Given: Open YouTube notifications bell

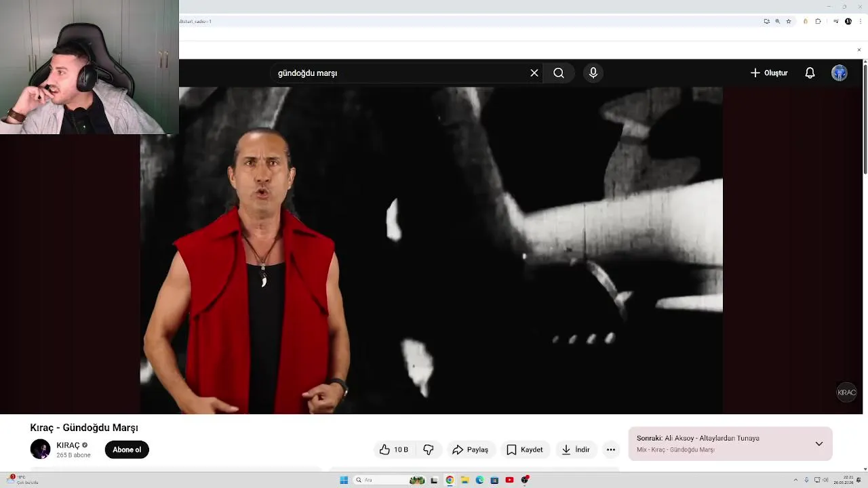Looking at the screenshot, I should (810, 73).
